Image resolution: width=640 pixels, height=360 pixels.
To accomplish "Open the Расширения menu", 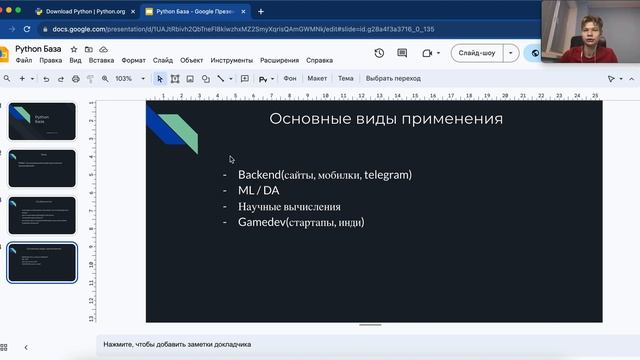I will pyautogui.click(x=280, y=60).
